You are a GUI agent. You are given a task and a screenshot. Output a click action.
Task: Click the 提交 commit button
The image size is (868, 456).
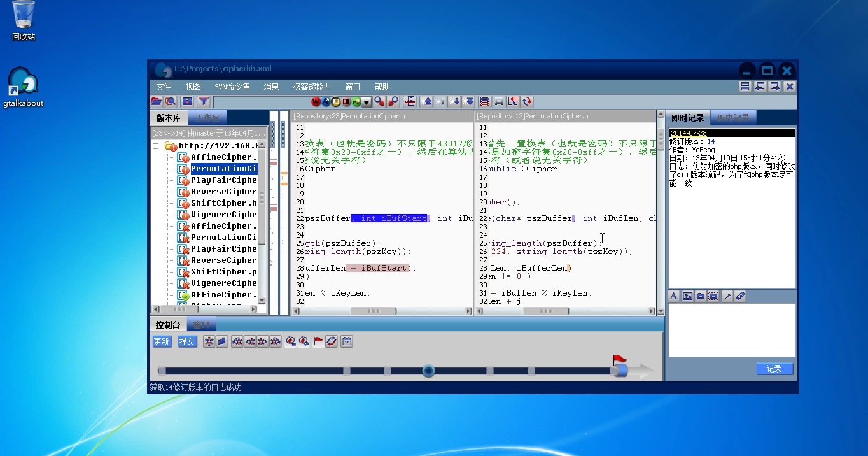click(x=187, y=342)
